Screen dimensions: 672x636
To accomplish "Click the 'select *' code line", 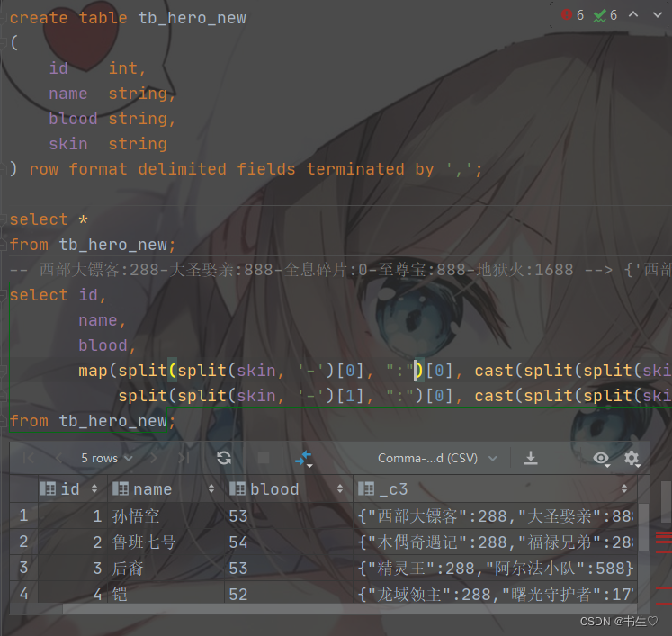I will pyautogui.click(x=49, y=219).
